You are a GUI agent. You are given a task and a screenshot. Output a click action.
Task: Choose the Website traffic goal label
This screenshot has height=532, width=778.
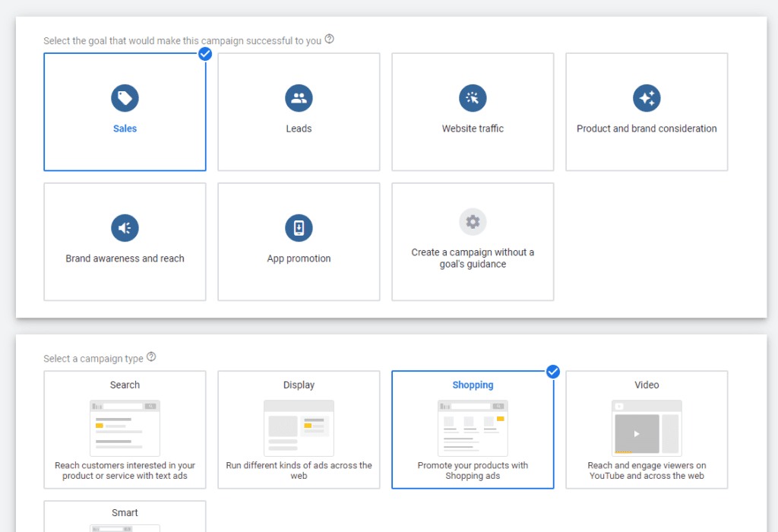(x=473, y=128)
